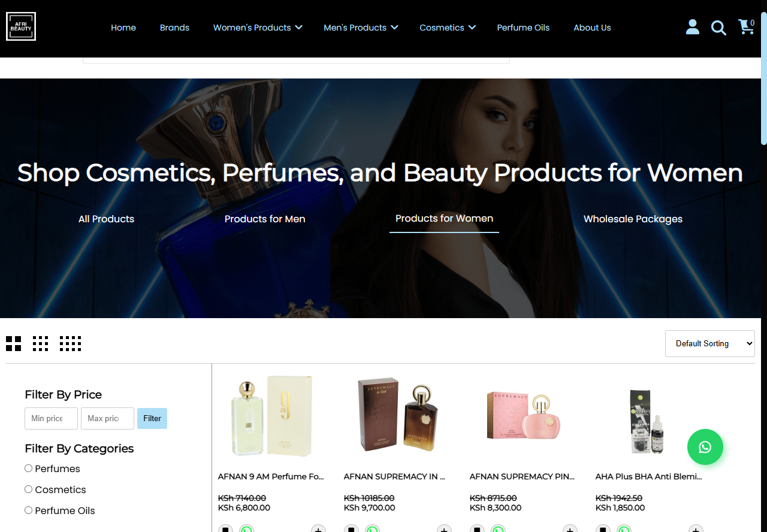Open the About Us link

pyautogui.click(x=592, y=28)
